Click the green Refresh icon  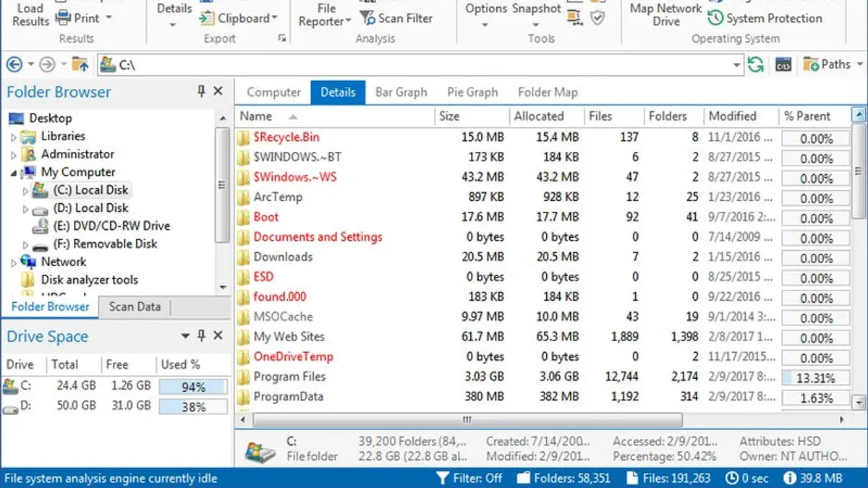click(x=755, y=64)
